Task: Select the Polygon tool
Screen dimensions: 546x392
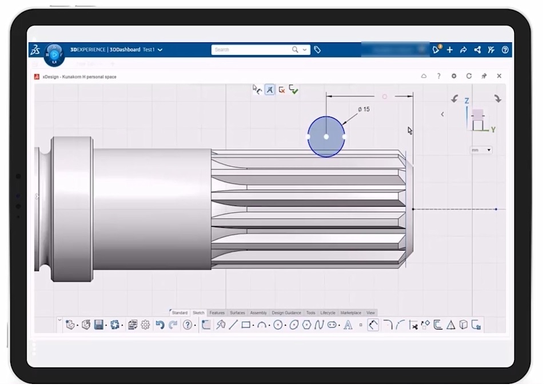Action: point(307,325)
